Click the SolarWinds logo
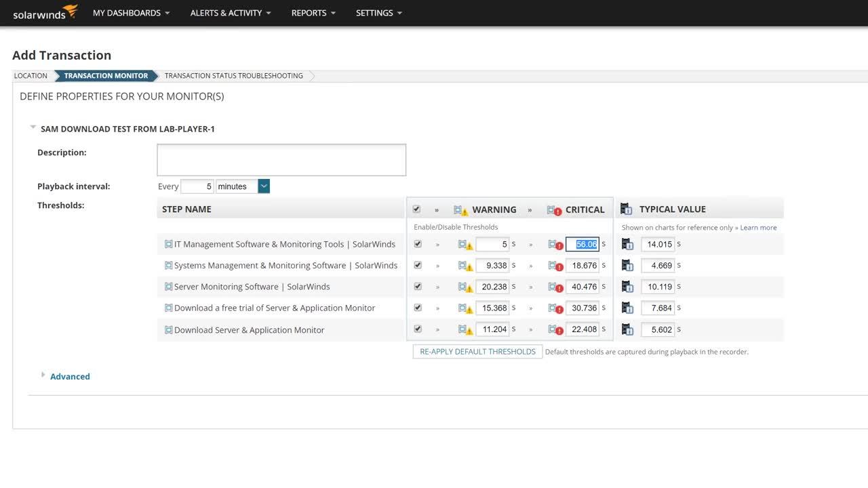868x488 pixels. click(45, 13)
